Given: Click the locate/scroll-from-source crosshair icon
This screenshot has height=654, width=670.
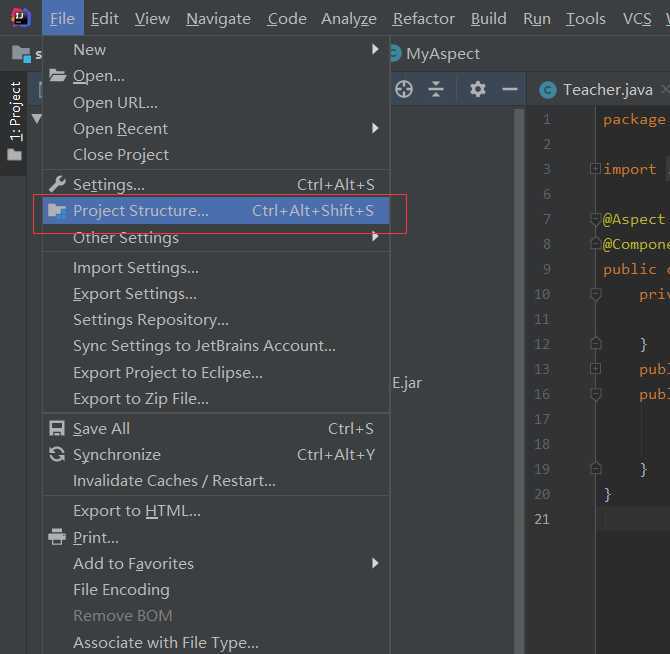Looking at the screenshot, I should 404,89.
